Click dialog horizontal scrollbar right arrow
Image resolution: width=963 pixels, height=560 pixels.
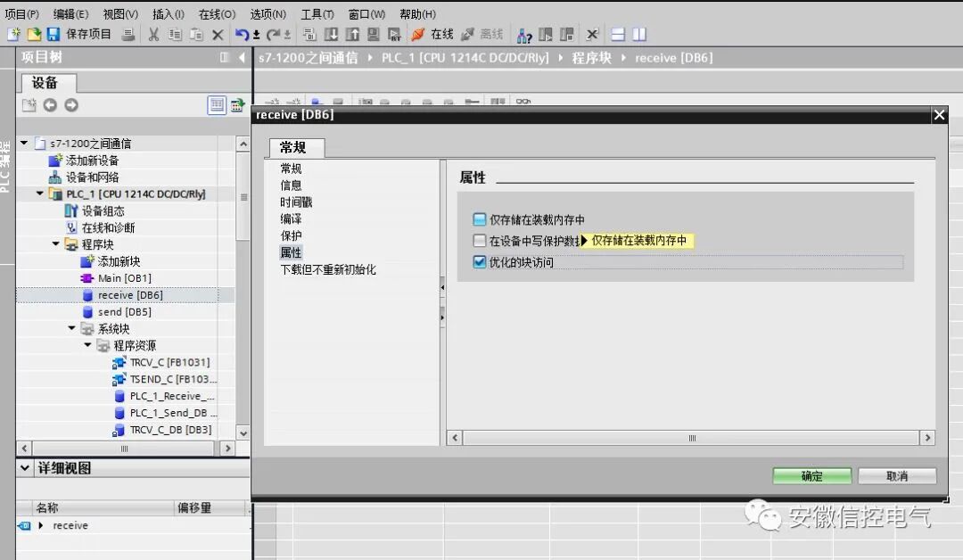click(x=927, y=438)
